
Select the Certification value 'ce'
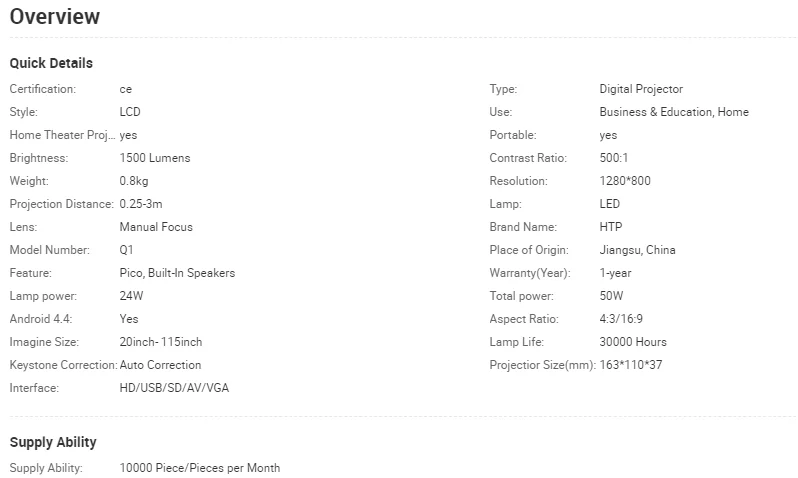point(125,89)
